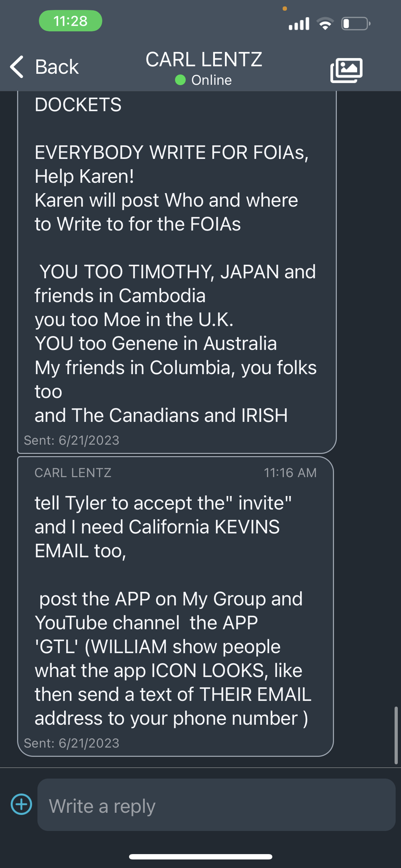The width and height of the screenshot is (401, 868).
Task: Tap Sent 6/21/2023 under last message
Action: (x=71, y=743)
